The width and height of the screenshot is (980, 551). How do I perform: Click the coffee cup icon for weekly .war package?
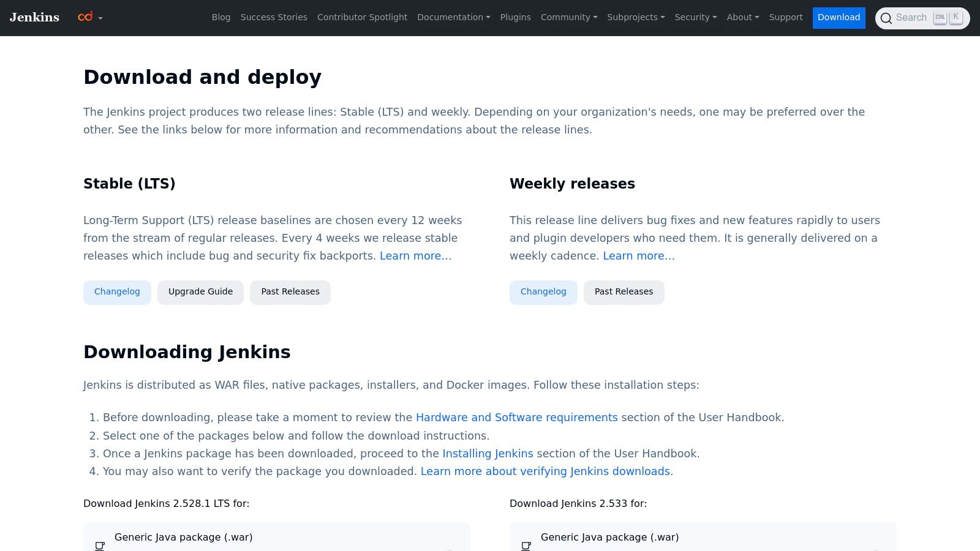click(x=526, y=545)
